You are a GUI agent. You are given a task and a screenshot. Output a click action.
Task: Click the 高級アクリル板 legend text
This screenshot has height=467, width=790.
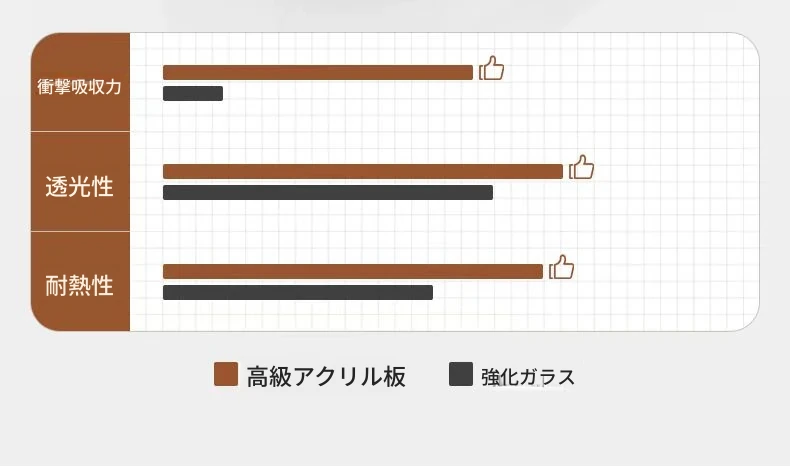(x=326, y=376)
